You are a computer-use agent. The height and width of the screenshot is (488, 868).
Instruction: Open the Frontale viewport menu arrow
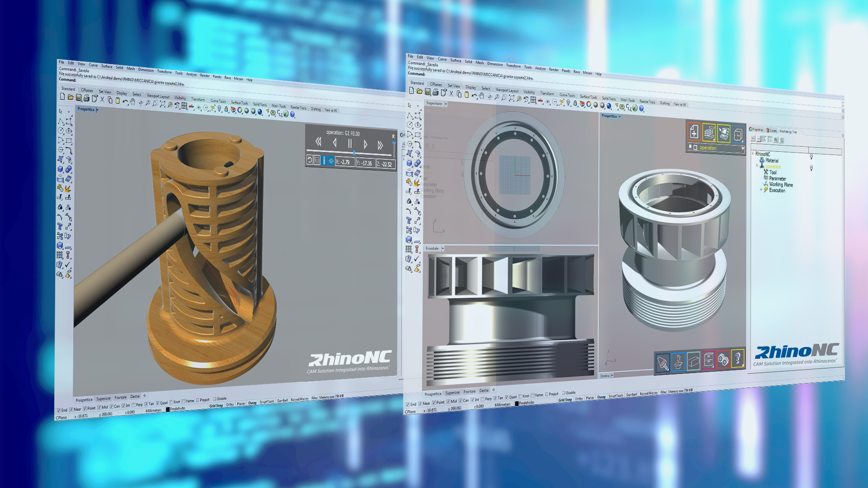[x=443, y=249]
